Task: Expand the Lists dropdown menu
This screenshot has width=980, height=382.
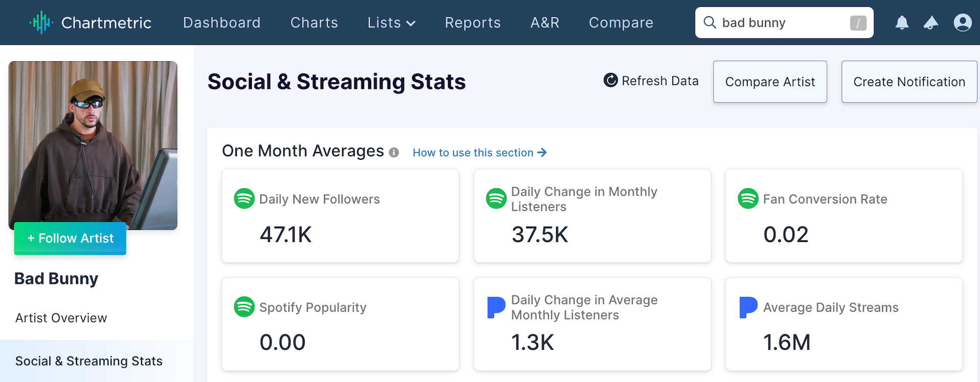Action: (x=391, y=22)
